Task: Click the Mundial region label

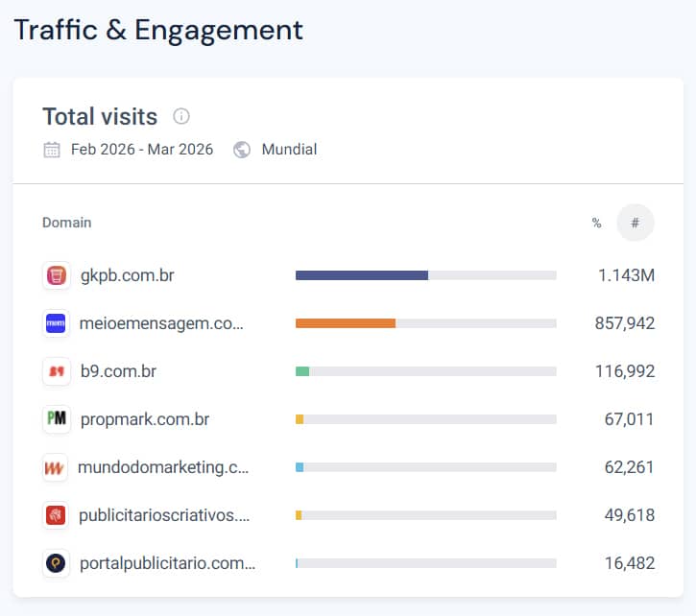Action: point(289,150)
